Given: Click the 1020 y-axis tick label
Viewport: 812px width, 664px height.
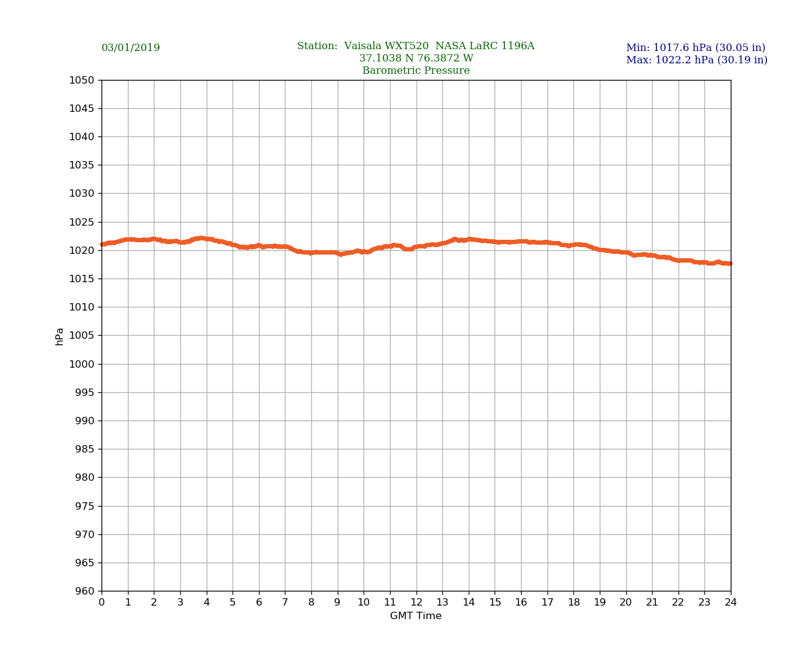Looking at the screenshot, I should 82,250.
